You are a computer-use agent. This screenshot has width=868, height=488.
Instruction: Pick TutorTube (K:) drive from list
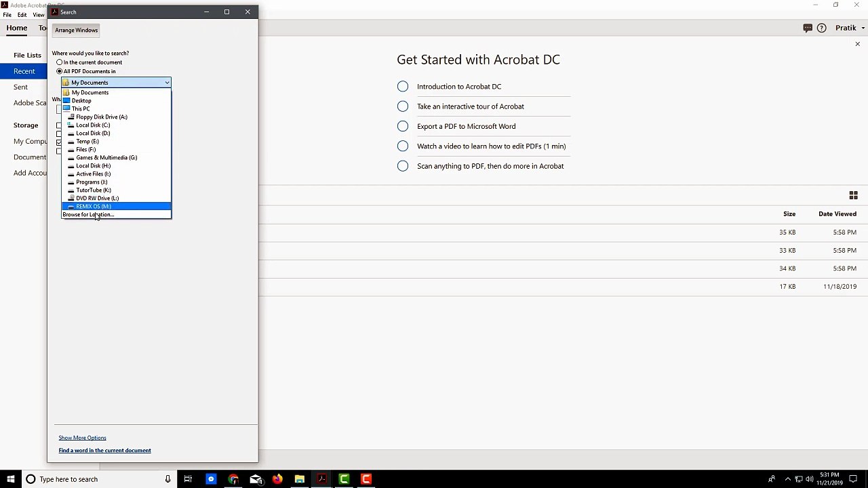[116, 190]
